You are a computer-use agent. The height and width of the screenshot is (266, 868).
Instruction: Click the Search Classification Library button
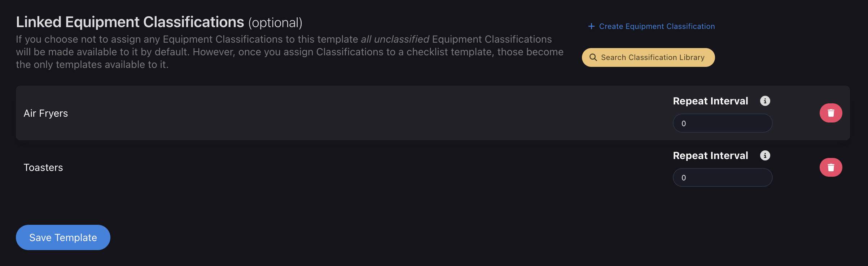[648, 57]
